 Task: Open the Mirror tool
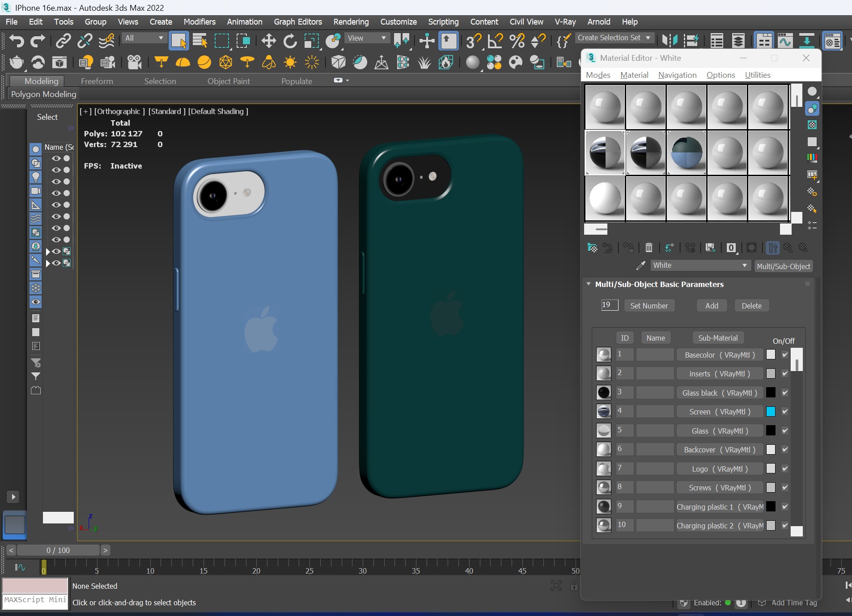click(x=670, y=41)
